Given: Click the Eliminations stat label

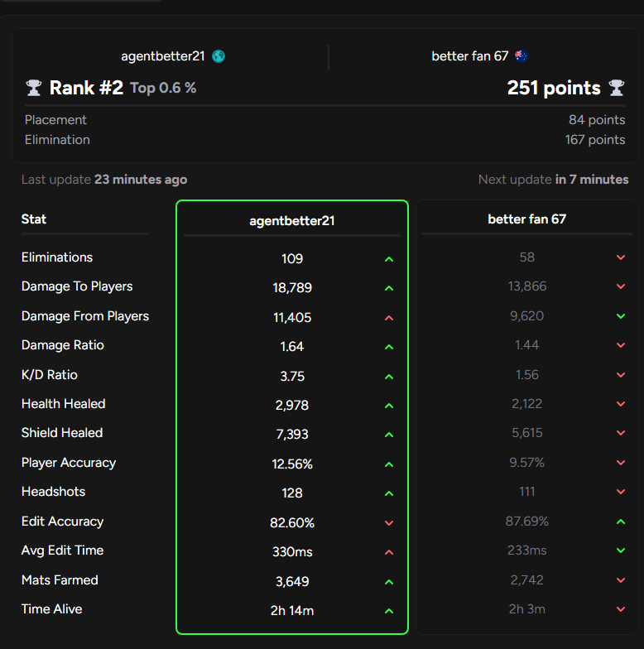Looking at the screenshot, I should (x=57, y=257).
